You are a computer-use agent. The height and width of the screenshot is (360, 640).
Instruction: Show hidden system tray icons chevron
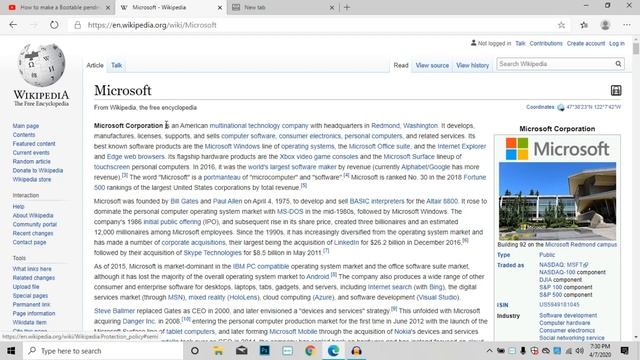(x=489, y=351)
